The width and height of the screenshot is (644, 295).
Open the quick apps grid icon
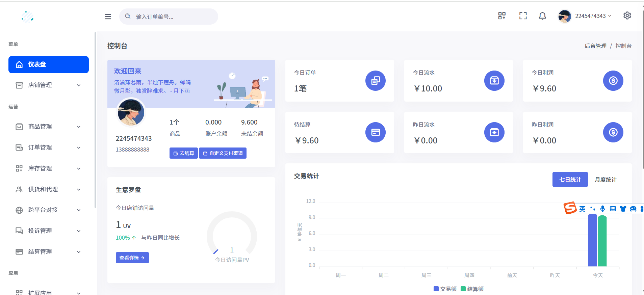point(502,16)
